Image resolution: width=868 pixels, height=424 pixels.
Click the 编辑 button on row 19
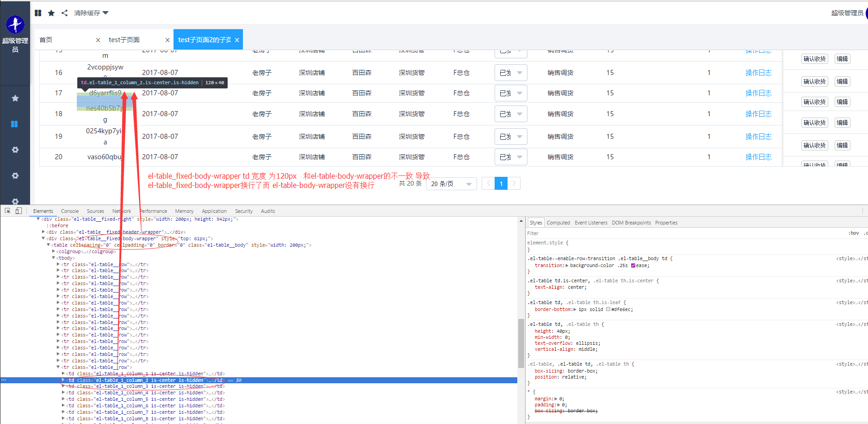tap(842, 145)
